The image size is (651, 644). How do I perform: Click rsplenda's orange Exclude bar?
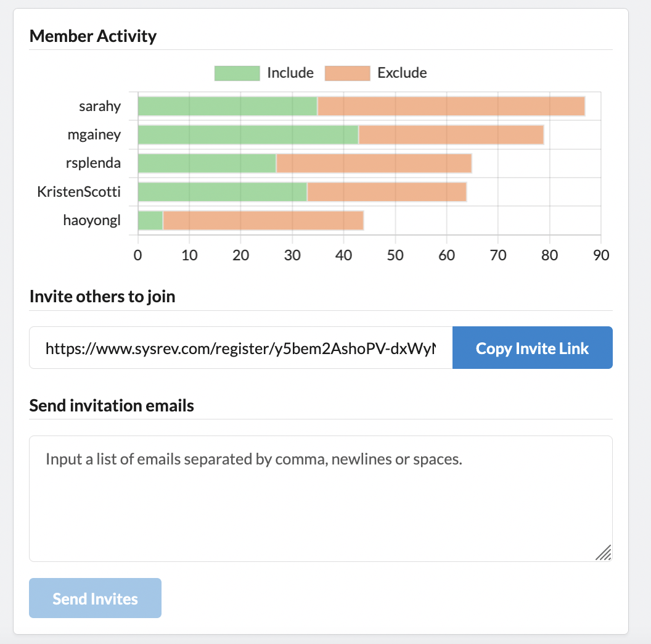click(374, 163)
